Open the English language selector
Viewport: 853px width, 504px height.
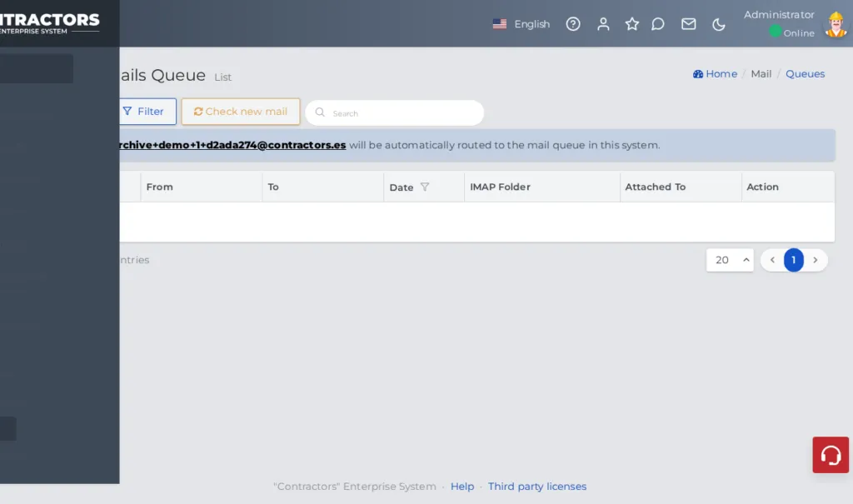[521, 24]
